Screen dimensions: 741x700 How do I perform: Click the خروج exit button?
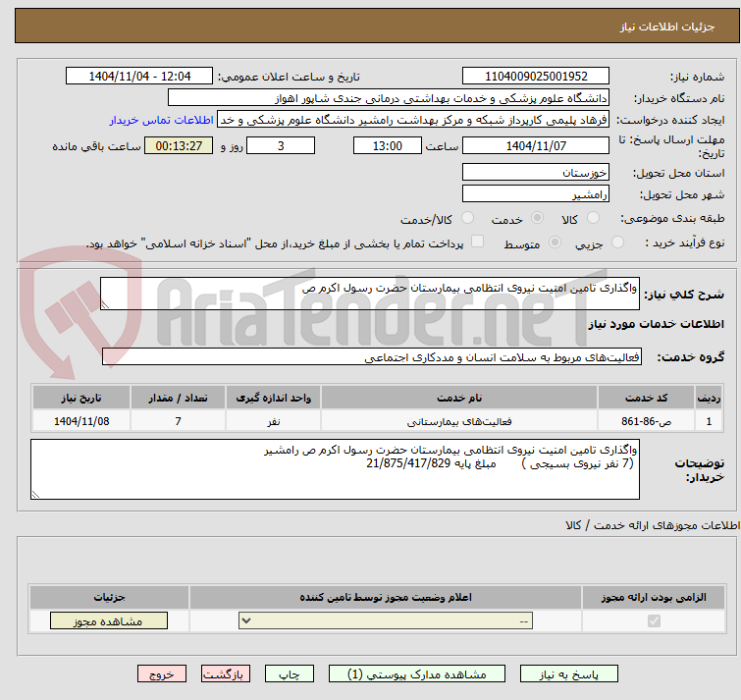pos(162,673)
